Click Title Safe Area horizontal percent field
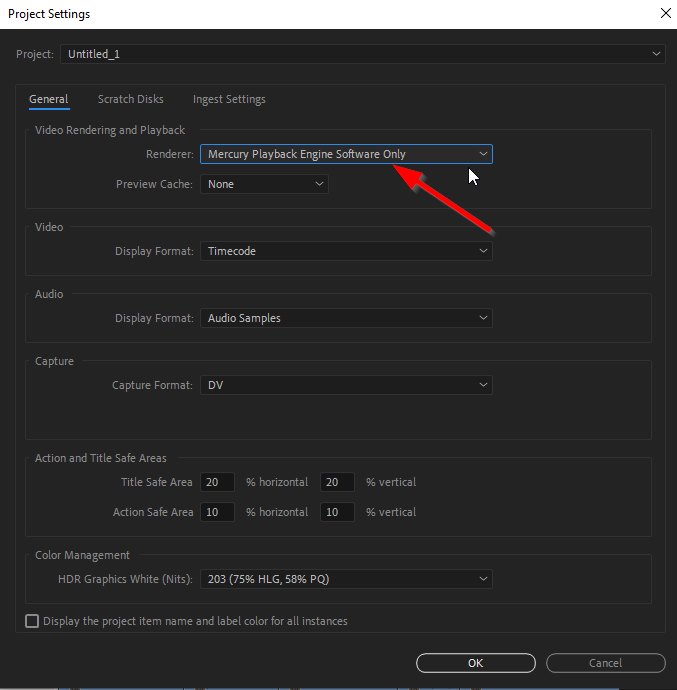The width and height of the screenshot is (677, 690). [217, 482]
